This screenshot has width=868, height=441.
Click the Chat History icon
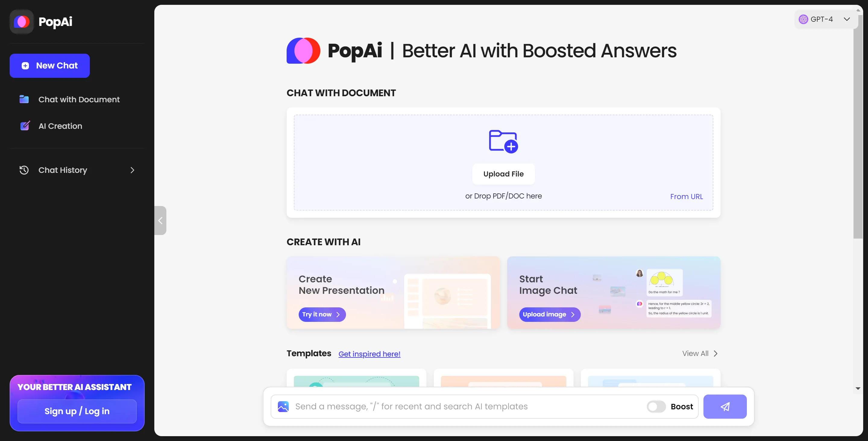pyautogui.click(x=24, y=170)
